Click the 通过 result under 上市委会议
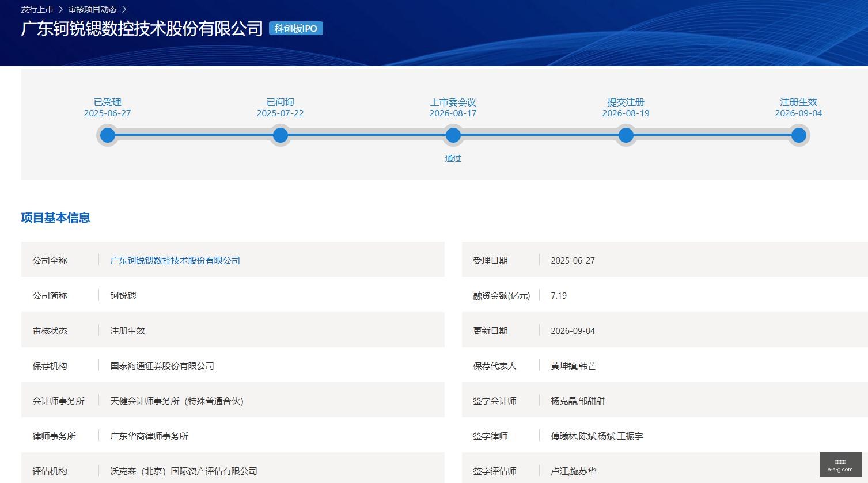 pos(453,158)
